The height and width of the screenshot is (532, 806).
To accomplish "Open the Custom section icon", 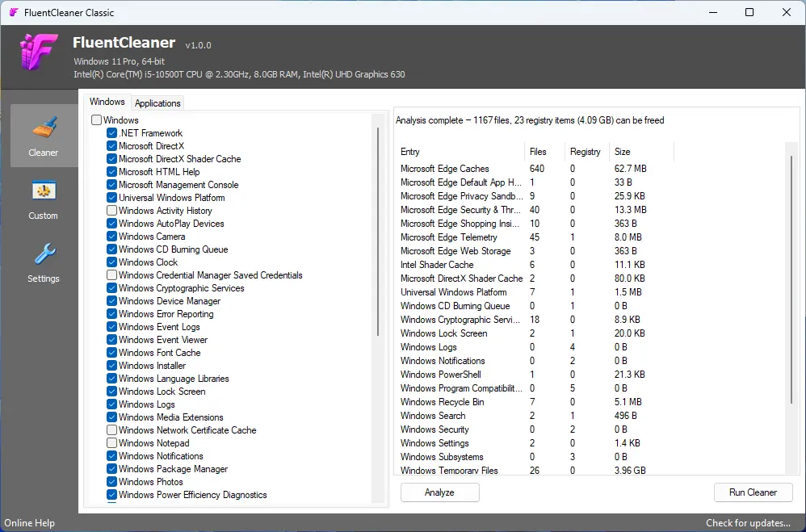I will point(44,191).
